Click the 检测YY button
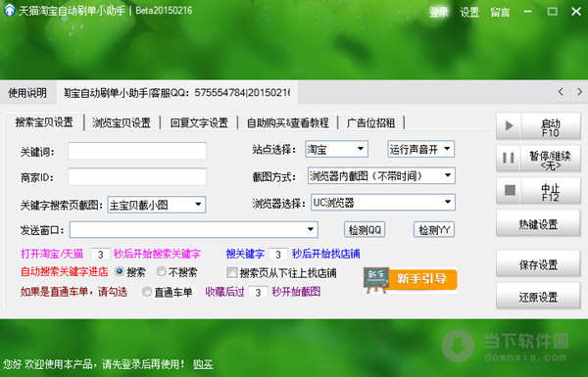The width and height of the screenshot is (588, 377). click(434, 230)
